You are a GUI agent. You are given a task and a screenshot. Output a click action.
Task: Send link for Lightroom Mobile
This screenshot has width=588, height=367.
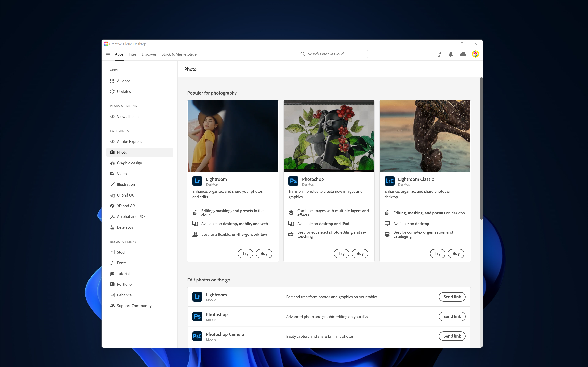pyautogui.click(x=452, y=297)
